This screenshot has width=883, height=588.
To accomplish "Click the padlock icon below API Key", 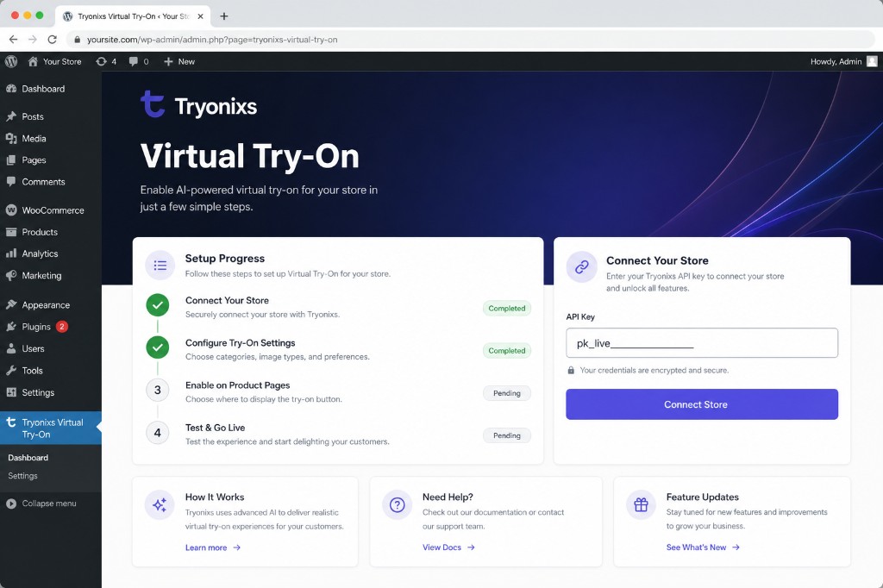I will click(x=571, y=370).
